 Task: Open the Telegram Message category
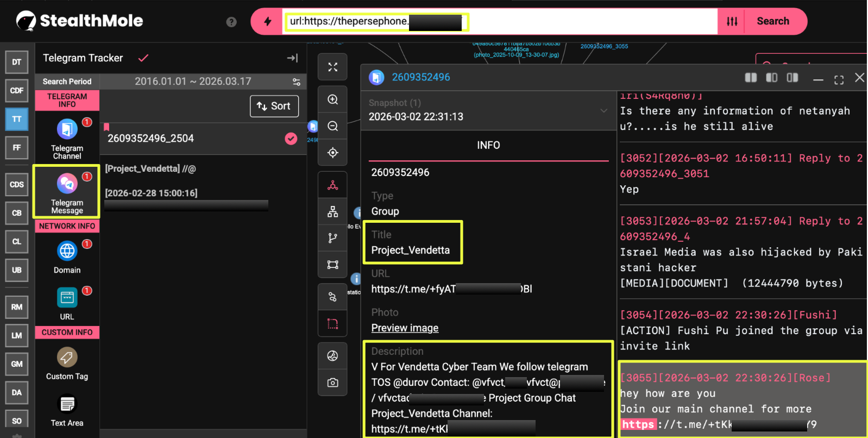click(x=67, y=184)
